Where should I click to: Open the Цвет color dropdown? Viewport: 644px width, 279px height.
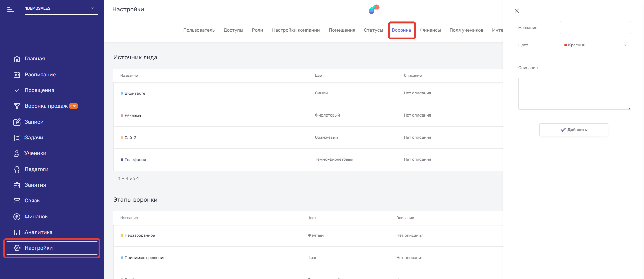click(x=595, y=45)
